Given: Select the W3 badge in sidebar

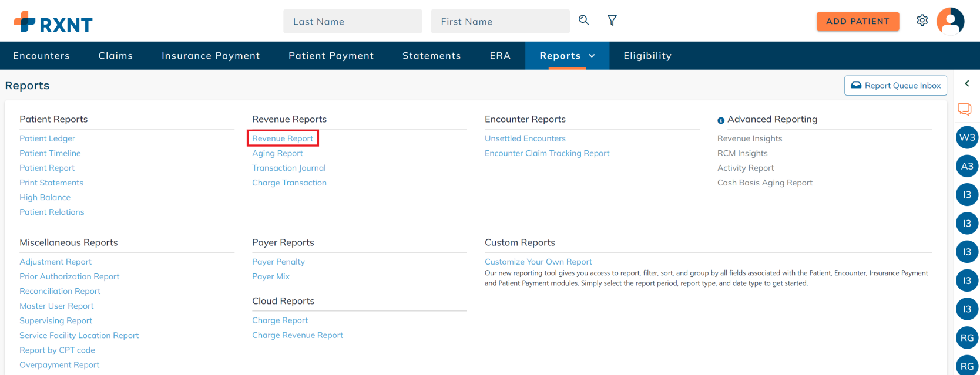Looking at the screenshot, I should coord(967,137).
